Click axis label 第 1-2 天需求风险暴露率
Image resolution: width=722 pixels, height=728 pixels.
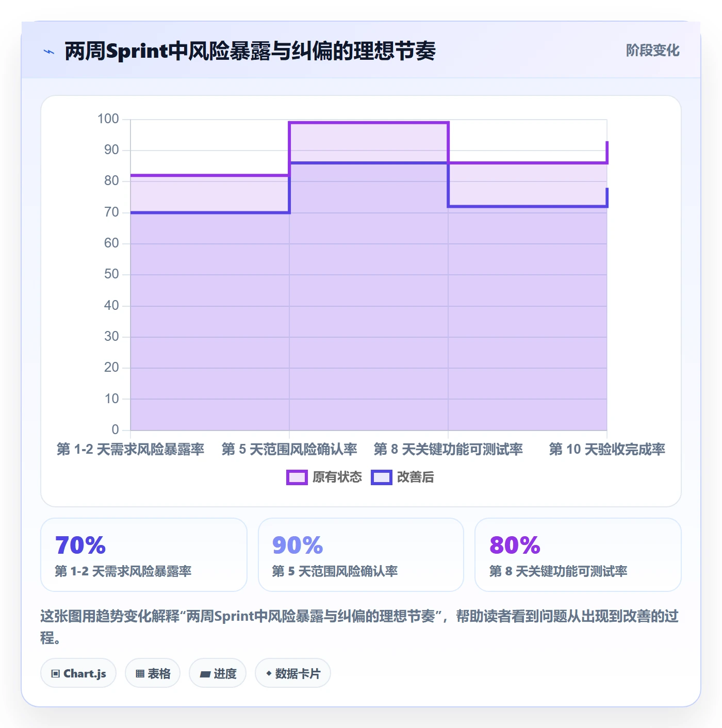[x=130, y=449]
